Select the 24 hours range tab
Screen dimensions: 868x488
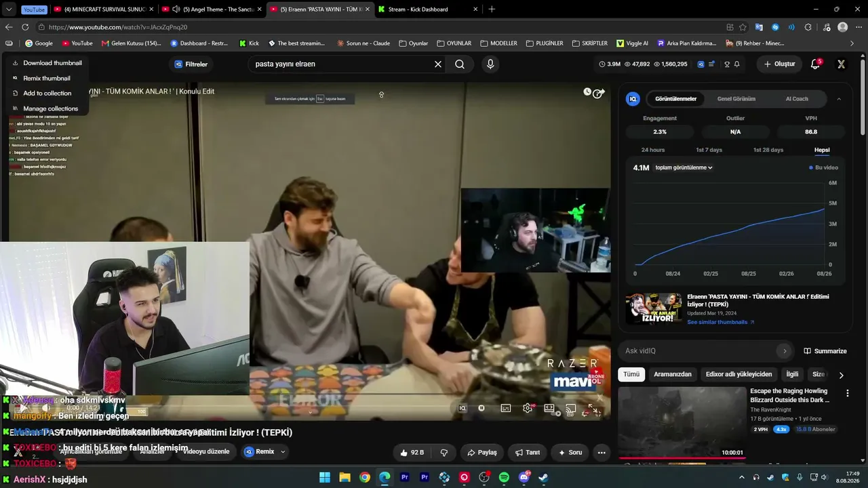653,150
